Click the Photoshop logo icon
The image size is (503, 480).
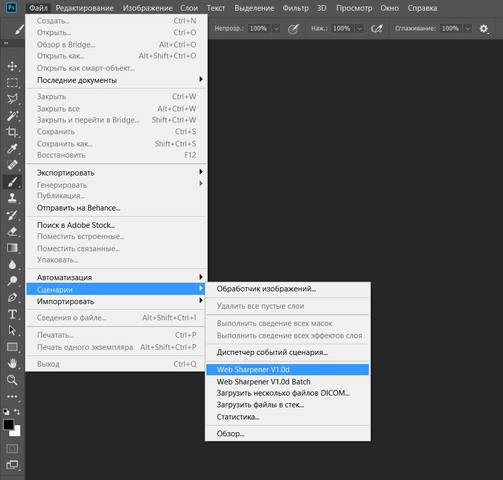(12, 8)
